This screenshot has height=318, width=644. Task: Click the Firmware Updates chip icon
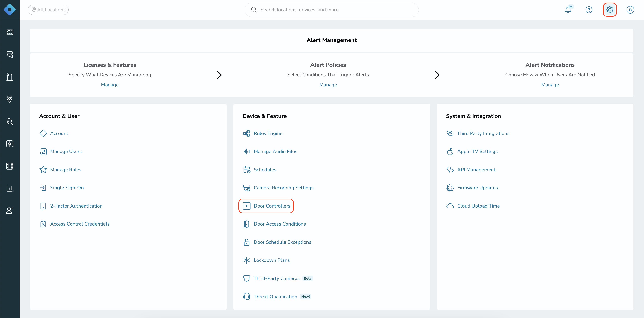pyautogui.click(x=450, y=188)
